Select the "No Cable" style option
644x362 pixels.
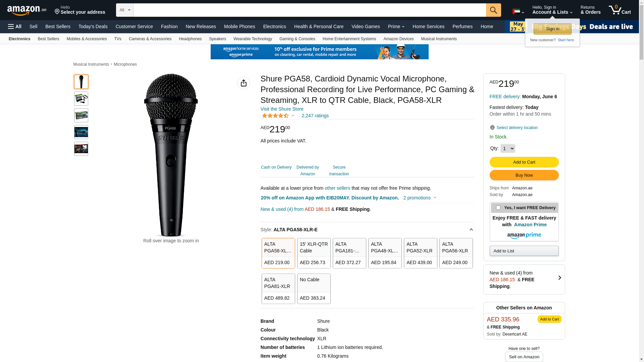[314, 289]
